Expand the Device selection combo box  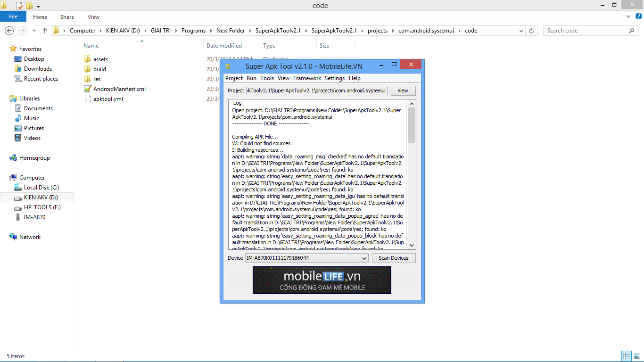(x=363, y=258)
